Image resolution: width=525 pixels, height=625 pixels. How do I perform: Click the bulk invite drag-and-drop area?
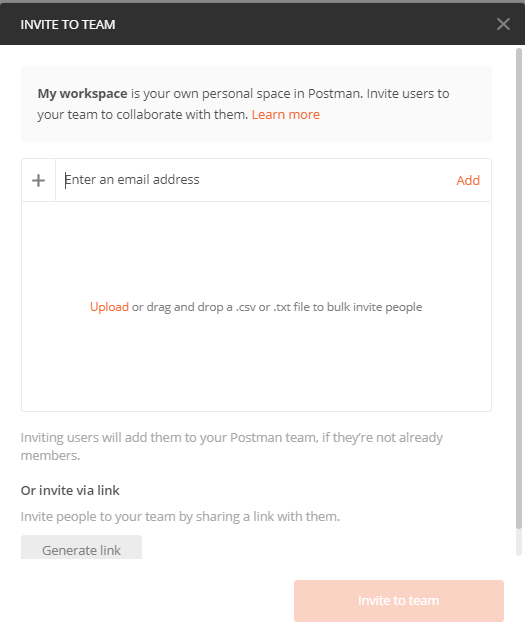point(256,307)
